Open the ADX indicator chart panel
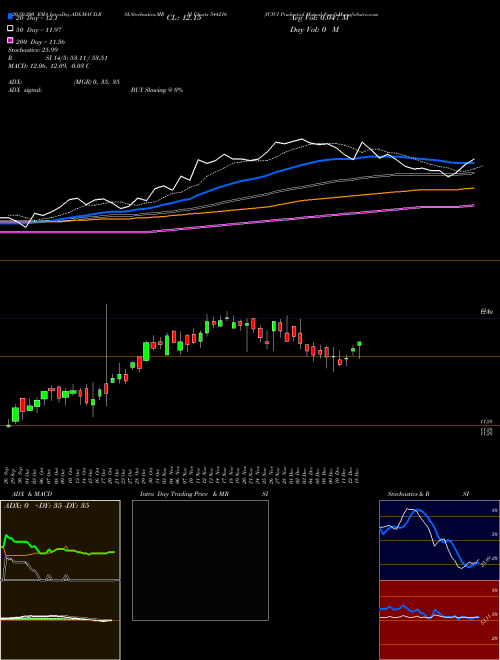 [x=60, y=540]
